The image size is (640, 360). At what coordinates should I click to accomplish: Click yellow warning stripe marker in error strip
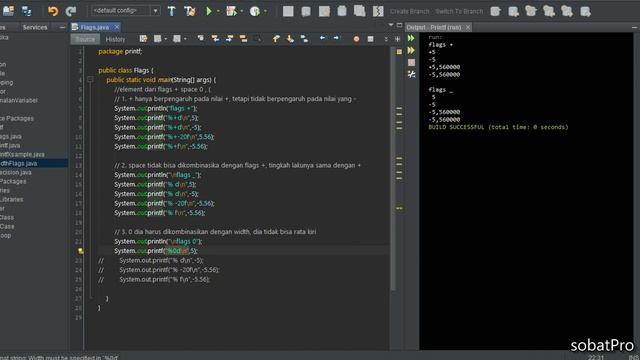pyautogui.click(x=399, y=208)
